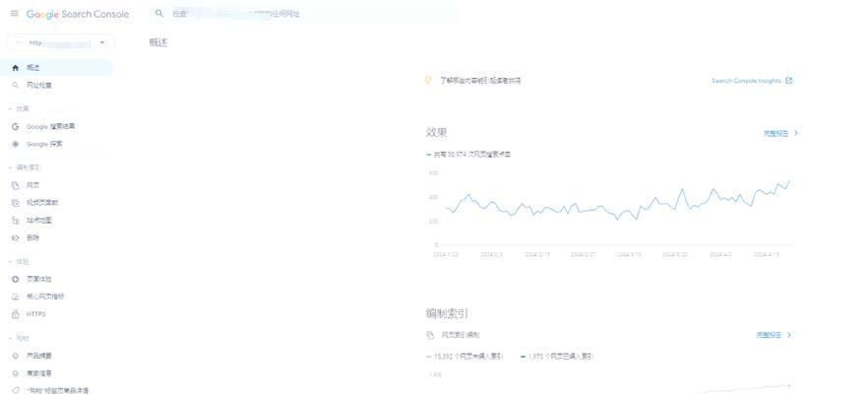
Task: Click the 30,974 web search clicks legend
Action: pos(468,154)
